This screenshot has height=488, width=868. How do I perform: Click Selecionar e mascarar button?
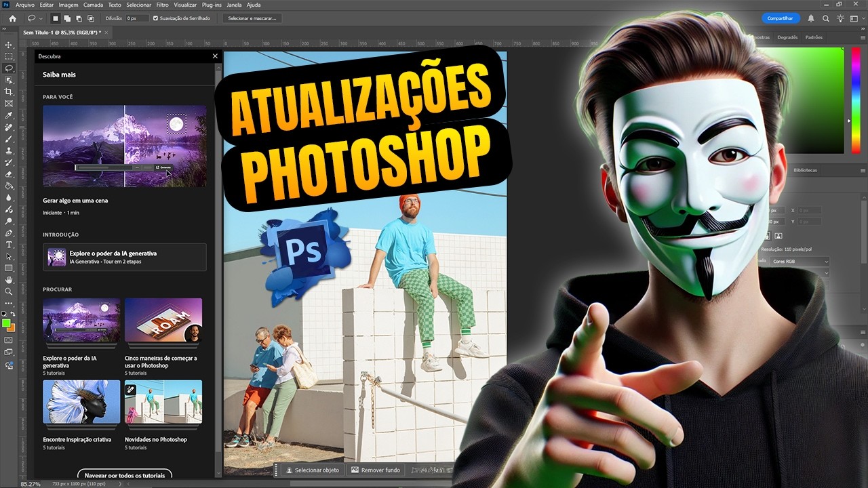coord(252,18)
